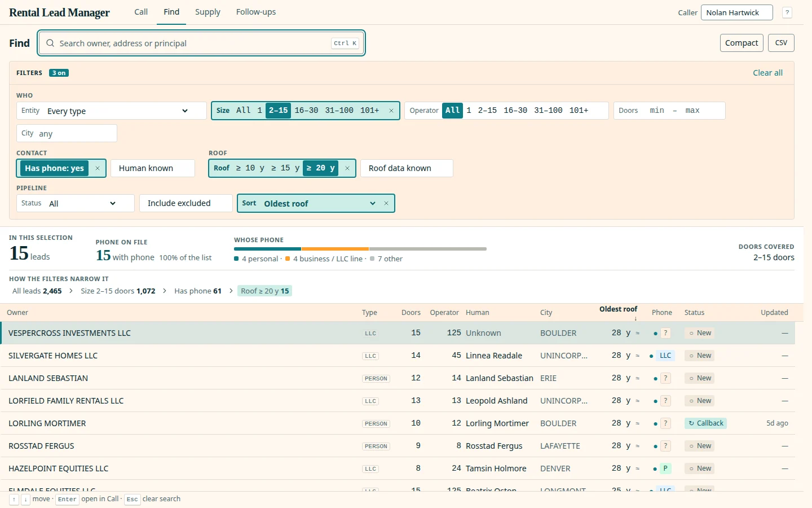Switch to the Supply tab

(208, 12)
